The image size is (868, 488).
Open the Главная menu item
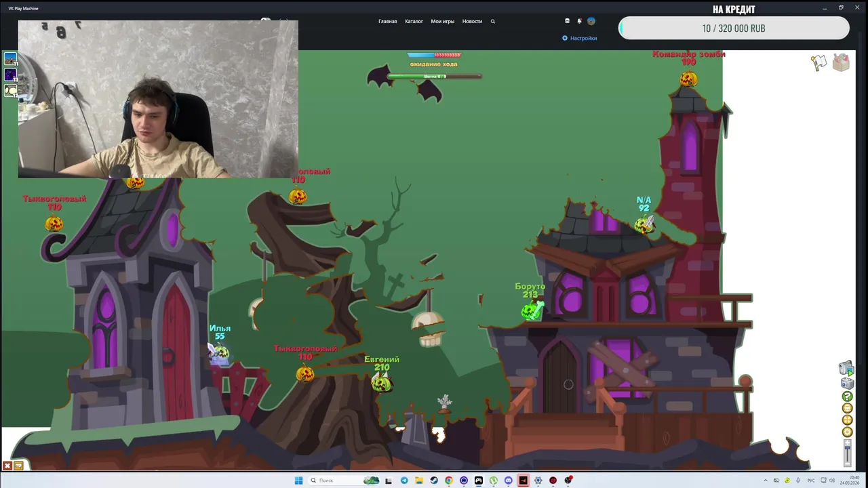click(x=387, y=21)
